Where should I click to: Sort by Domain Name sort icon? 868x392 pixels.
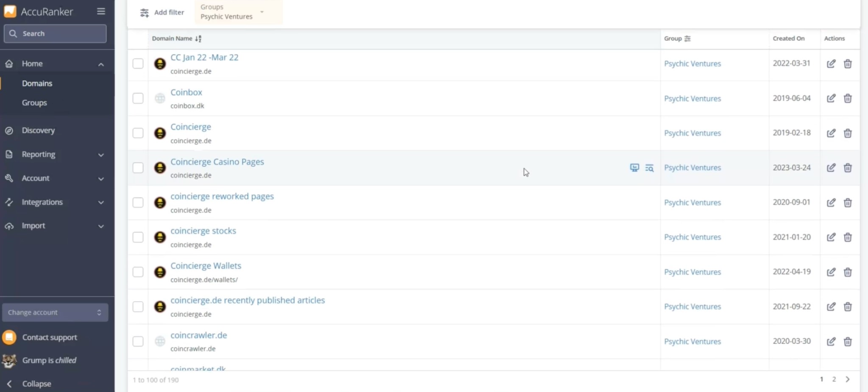coord(198,39)
